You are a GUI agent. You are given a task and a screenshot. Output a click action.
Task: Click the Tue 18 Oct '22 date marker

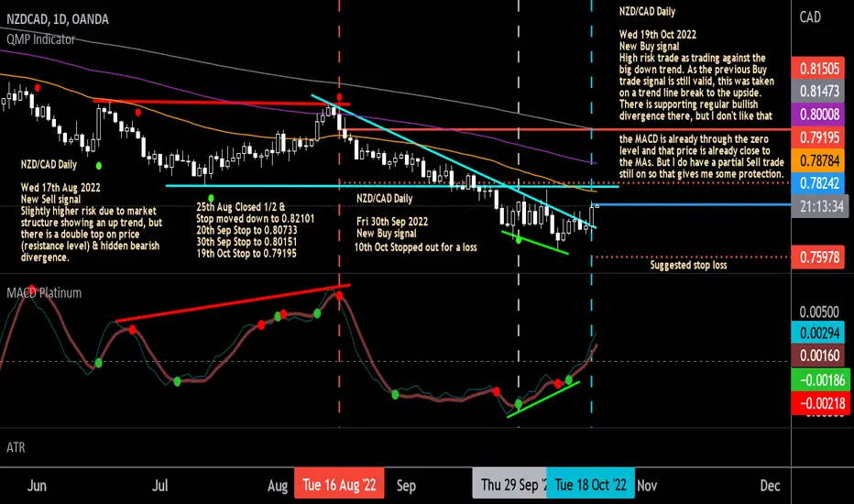590,485
